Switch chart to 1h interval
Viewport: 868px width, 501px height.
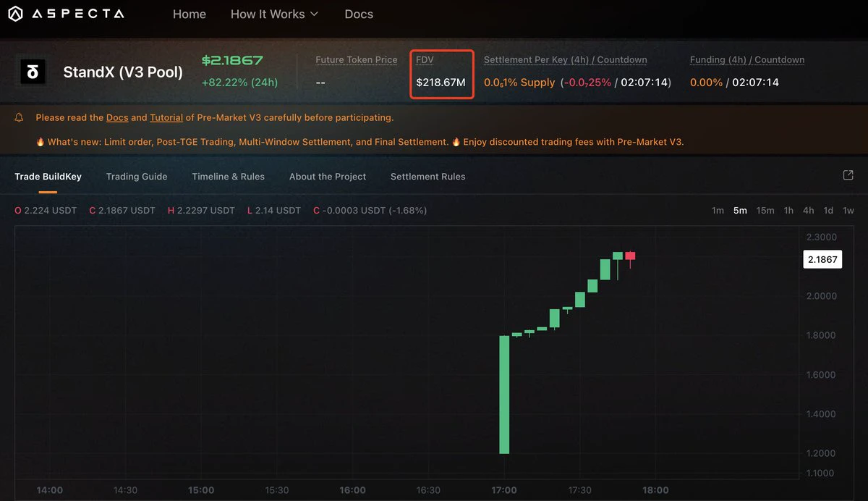788,211
